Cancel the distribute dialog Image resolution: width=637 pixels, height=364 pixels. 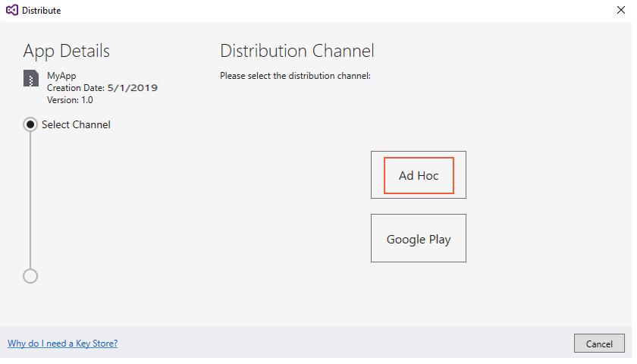point(599,344)
